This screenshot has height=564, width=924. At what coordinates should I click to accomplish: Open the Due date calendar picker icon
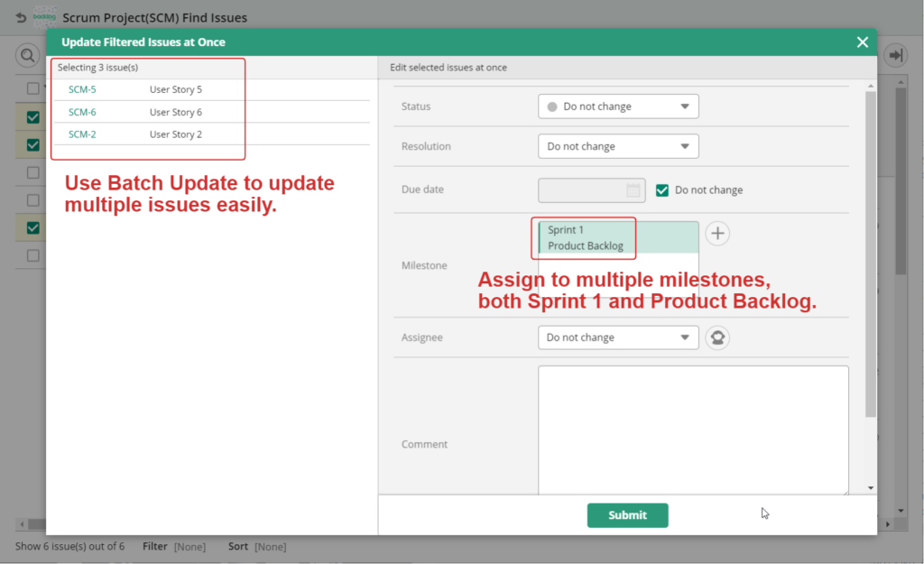click(633, 190)
